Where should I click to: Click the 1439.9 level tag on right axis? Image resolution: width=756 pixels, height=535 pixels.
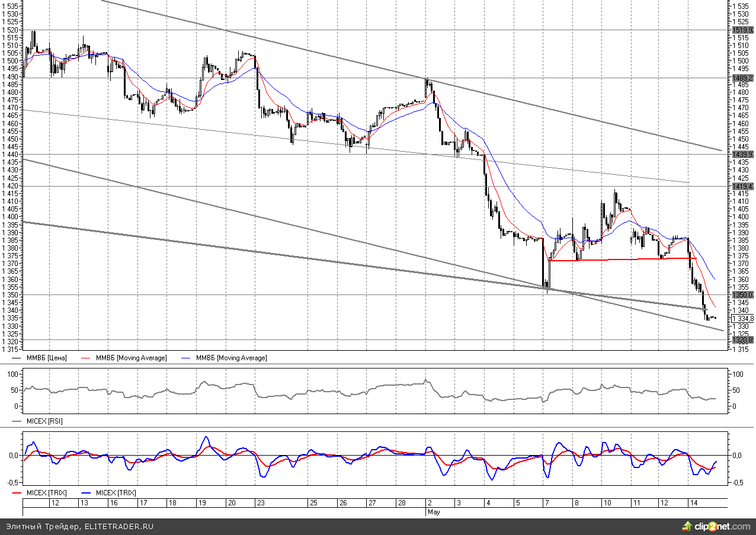(742, 154)
